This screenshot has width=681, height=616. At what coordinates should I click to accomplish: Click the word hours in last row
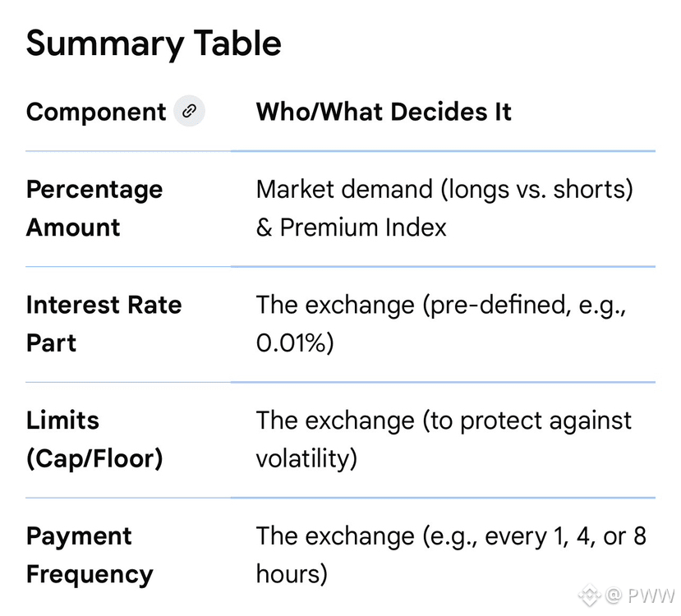pos(292,574)
